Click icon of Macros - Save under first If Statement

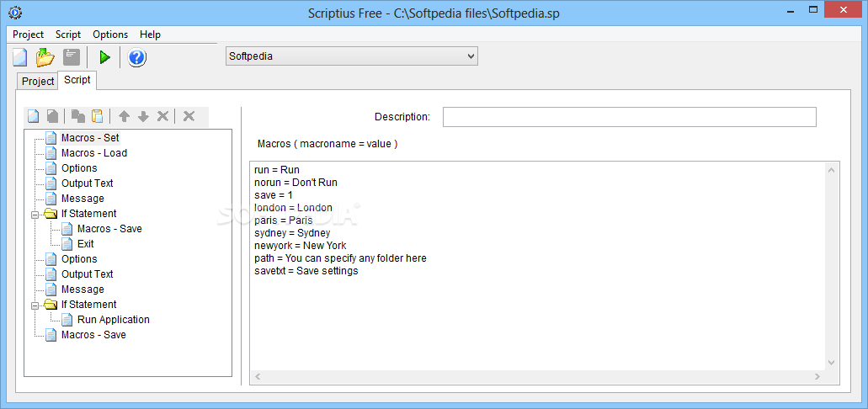(67, 229)
